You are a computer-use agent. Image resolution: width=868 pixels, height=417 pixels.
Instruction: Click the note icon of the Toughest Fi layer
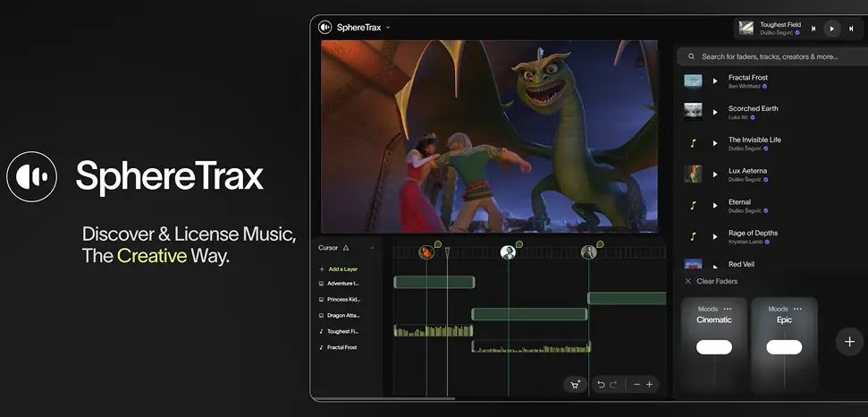pyautogui.click(x=321, y=332)
